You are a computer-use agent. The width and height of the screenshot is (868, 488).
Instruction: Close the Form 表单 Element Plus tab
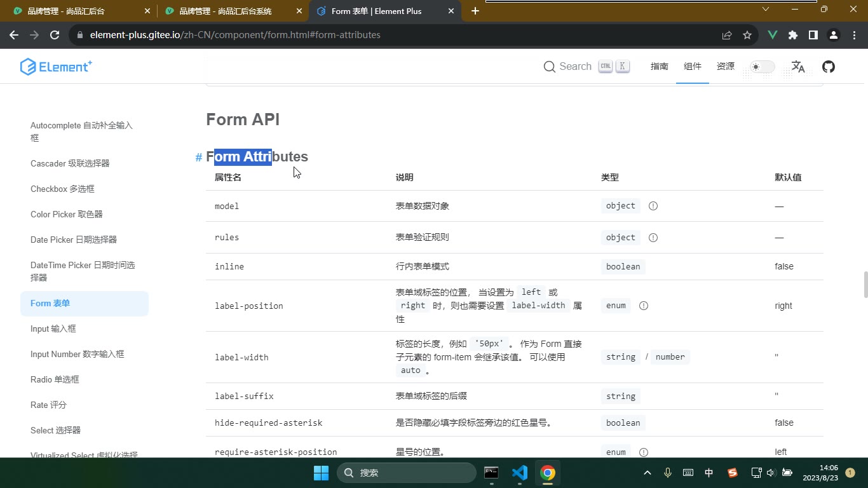451,11
